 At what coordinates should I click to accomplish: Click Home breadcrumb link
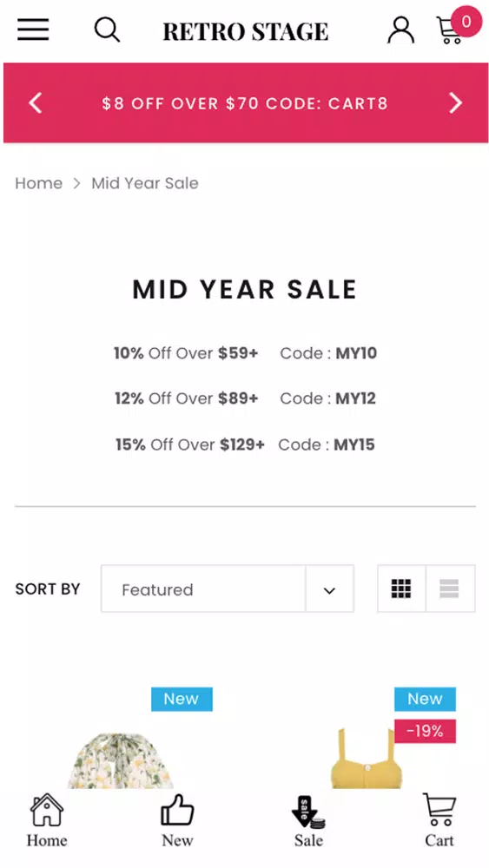[x=39, y=183]
